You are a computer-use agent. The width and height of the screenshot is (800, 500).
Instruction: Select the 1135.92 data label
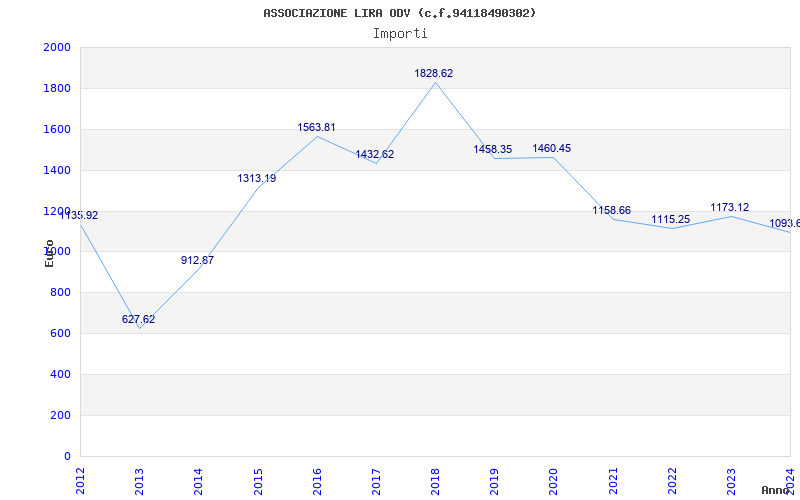[x=79, y=216]
